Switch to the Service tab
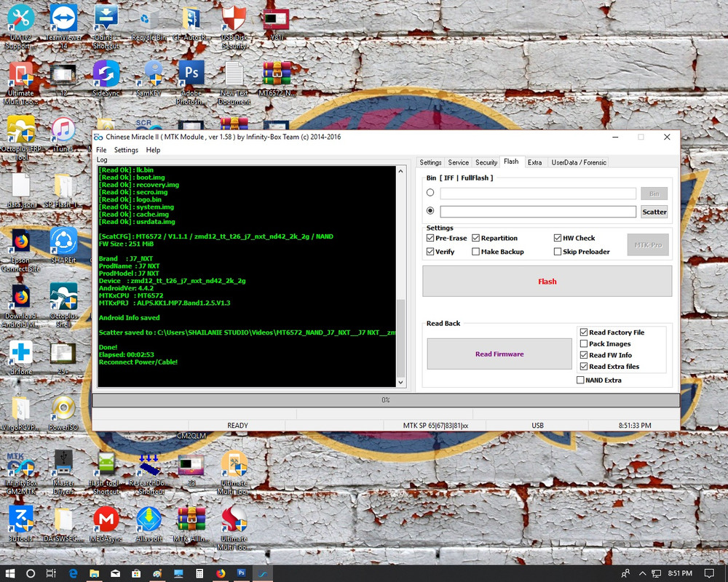728x582 pixels. [458, 162]
